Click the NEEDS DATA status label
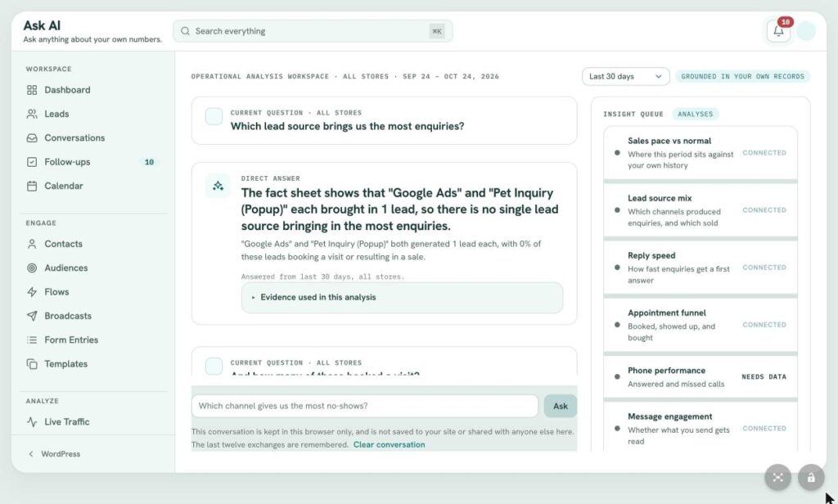Screen dimensions: 838x504 [x=764, y=377]
